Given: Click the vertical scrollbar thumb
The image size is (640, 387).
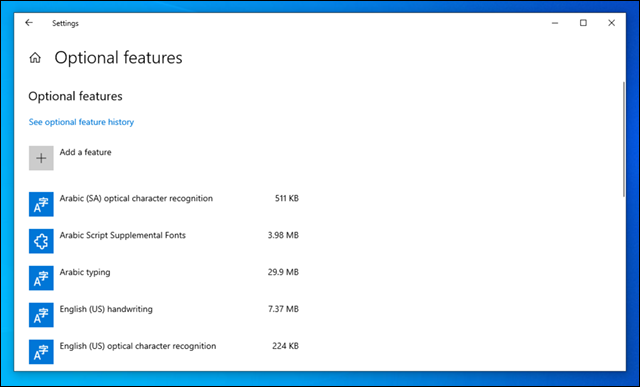Looking at the screenshot, I should coord(623,140).
